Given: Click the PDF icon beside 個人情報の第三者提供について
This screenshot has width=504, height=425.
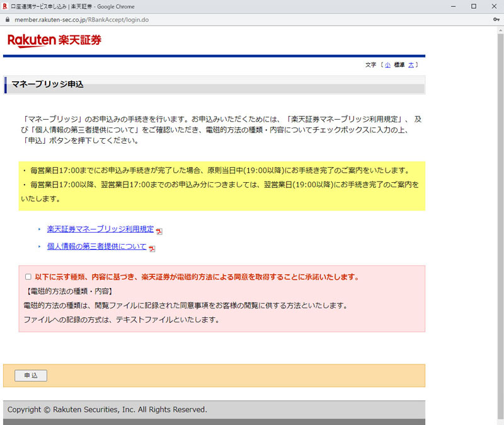Looking at the screenshot, I should point(152,248).
